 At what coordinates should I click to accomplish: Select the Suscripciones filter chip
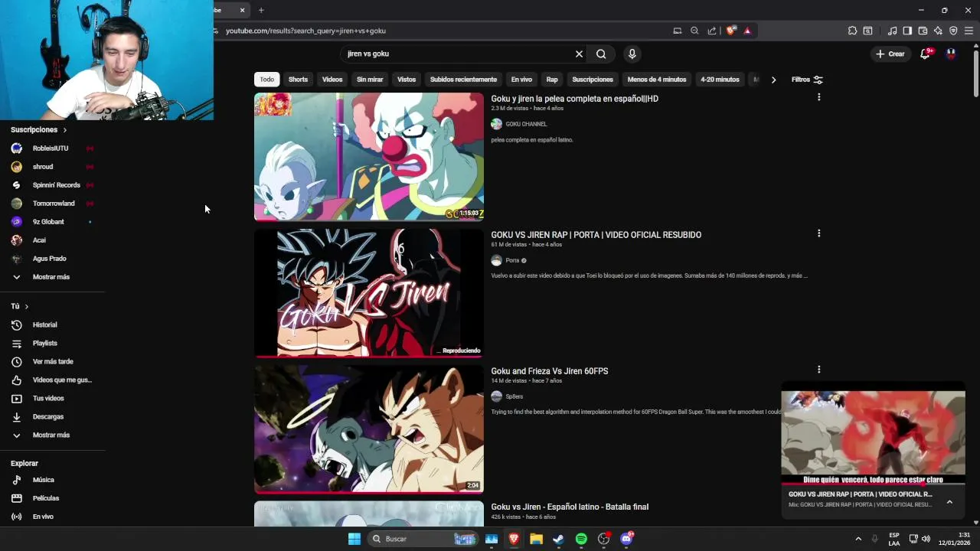click(593, 80)
